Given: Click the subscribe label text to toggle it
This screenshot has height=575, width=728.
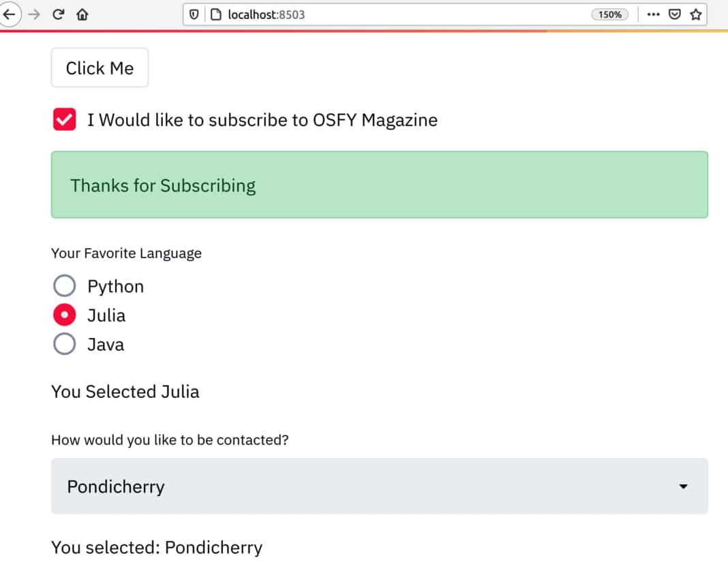Looking at the screenshot, I should point(262,119).
